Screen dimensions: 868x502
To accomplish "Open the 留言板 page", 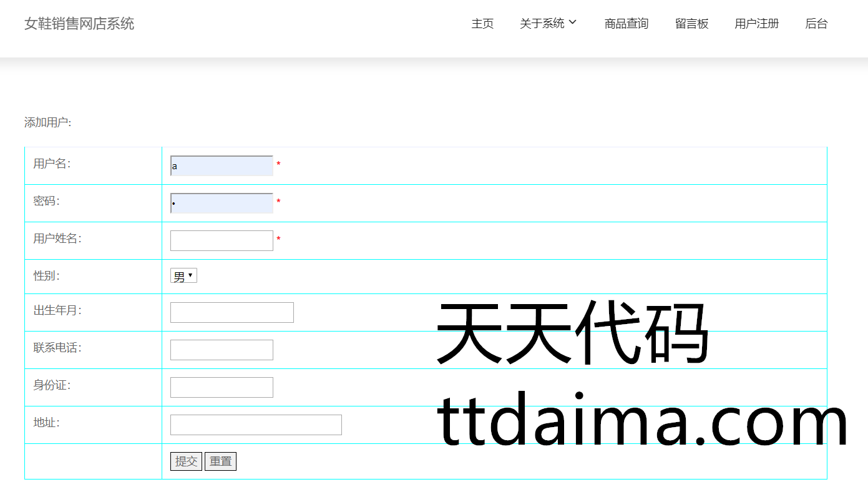I will [x=691, y=24].
